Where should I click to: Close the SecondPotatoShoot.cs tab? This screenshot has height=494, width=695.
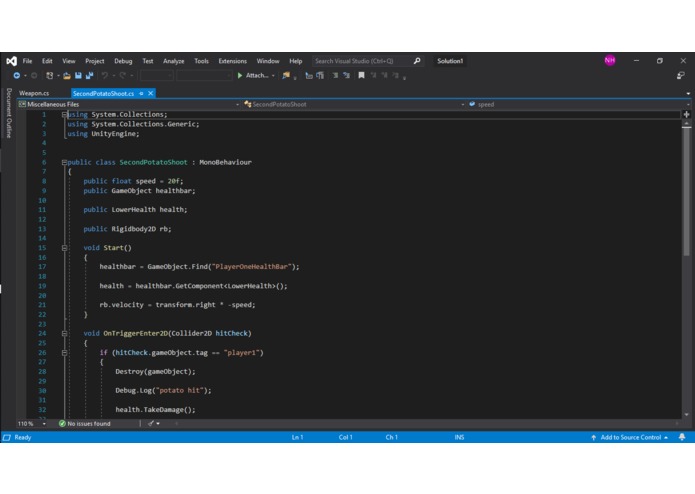(x=151, y=93)
